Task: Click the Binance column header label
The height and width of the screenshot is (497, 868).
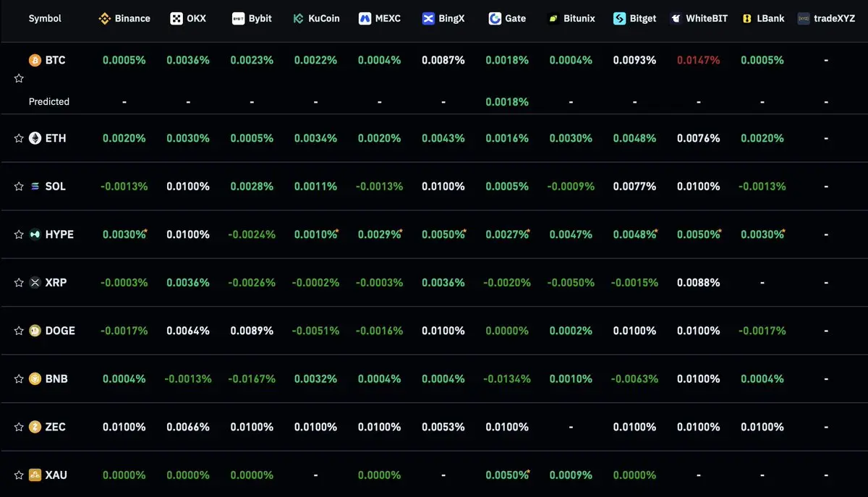Action: point(132,18)
